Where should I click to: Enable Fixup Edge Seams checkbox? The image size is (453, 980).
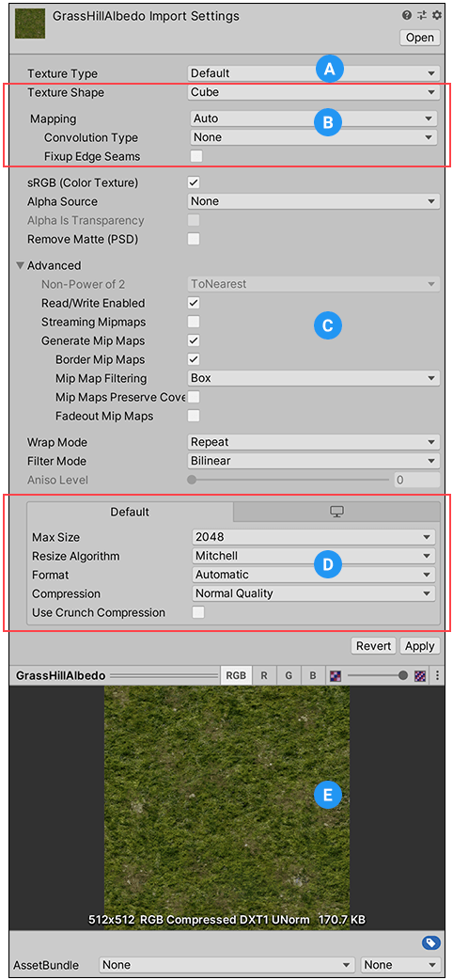pyautogui.click(x=196, y=156)
